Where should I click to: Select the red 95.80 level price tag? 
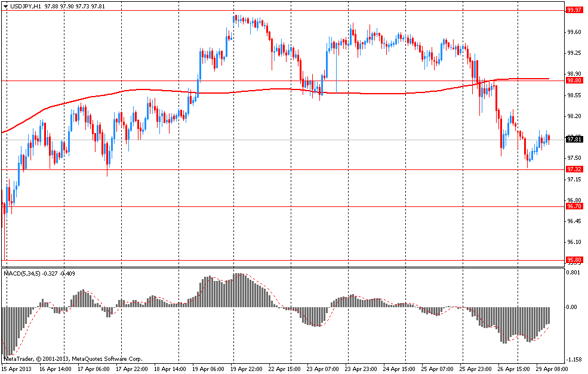click(x=574, y=260)
